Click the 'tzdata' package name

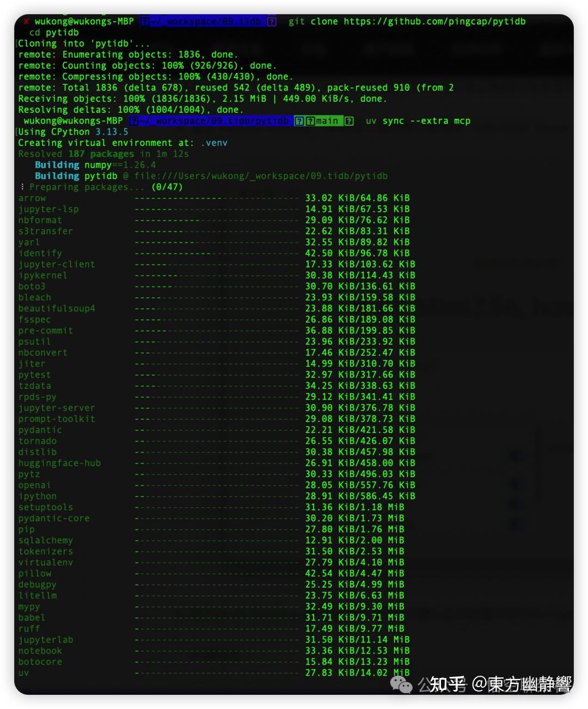pyautogui.click(x=34, y=386)
